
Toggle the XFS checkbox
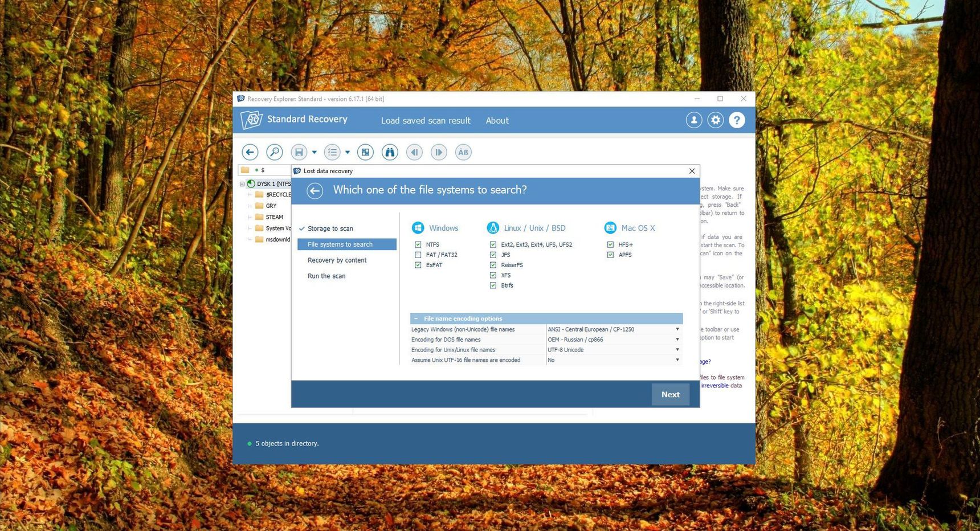(493, 275)
